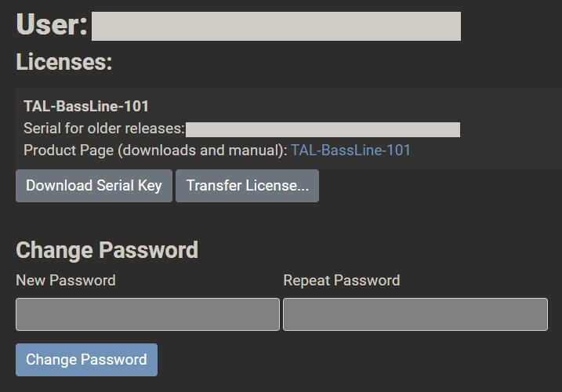Click the bold TAL-BassLine-101 license title
562x392 pixels.
[x=86, y=106]
